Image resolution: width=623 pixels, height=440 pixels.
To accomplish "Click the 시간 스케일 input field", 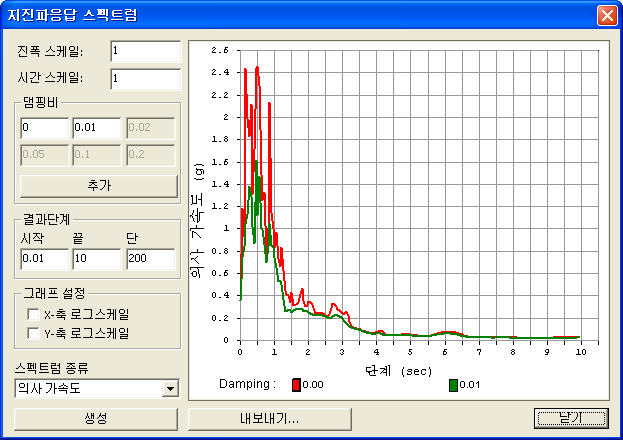I will tap(145, 79).
